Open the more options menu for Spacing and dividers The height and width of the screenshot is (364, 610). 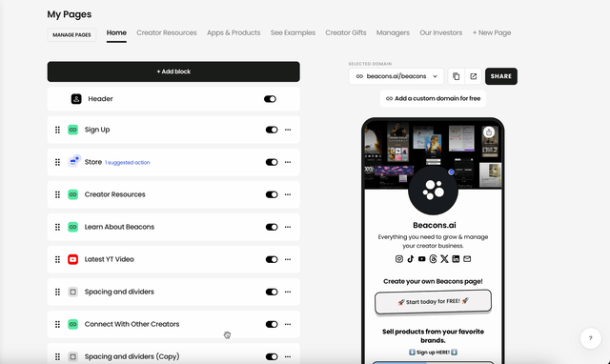(x=288, y=292)
